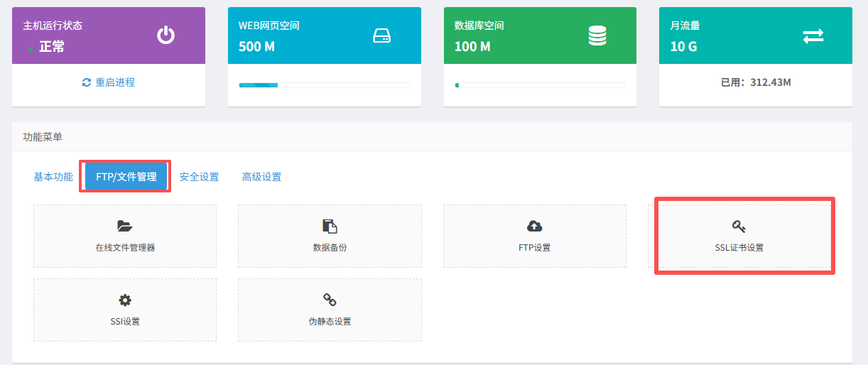Image resolution: width=868 pixels, height=365 pixels.
Task: Switch to the 高级设置 tab
Action: (x=261, y=177)
